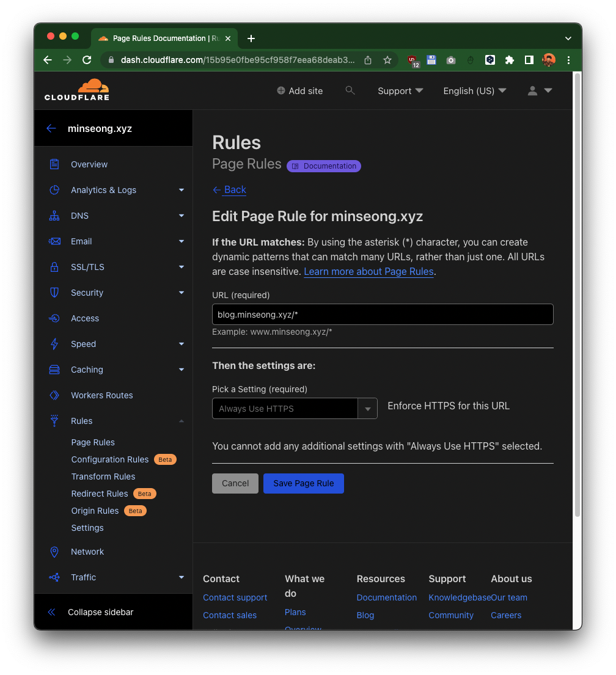The image size is (616, 675).
Task: Click the Cloudflare logo
Action: point(76,90)
